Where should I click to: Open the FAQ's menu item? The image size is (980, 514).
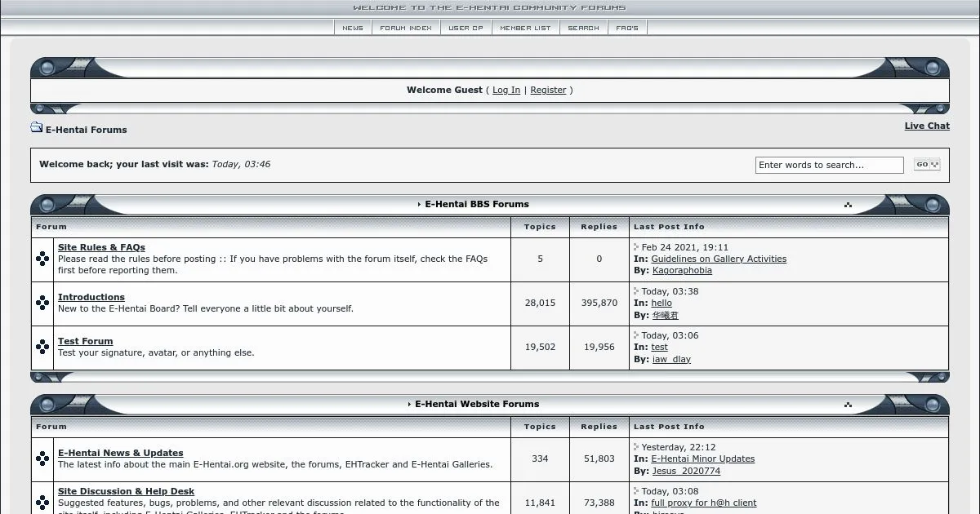point(627,28)
